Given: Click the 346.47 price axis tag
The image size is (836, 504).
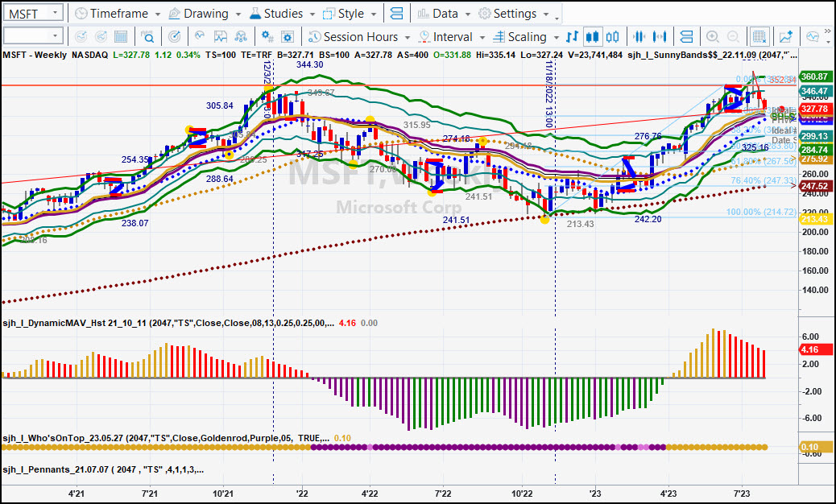Looking at the screenshot, I should 815,91.
